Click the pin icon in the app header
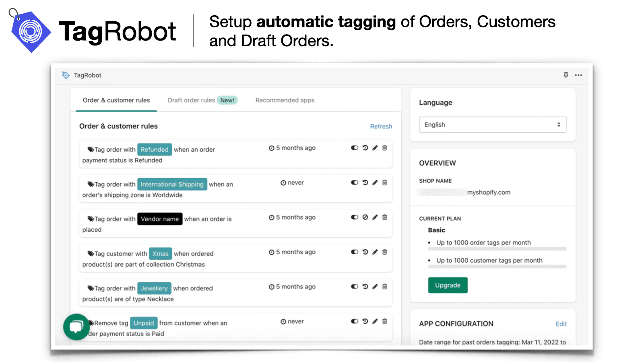This screenshot has height=362, width=644. [x=566, y=75]
